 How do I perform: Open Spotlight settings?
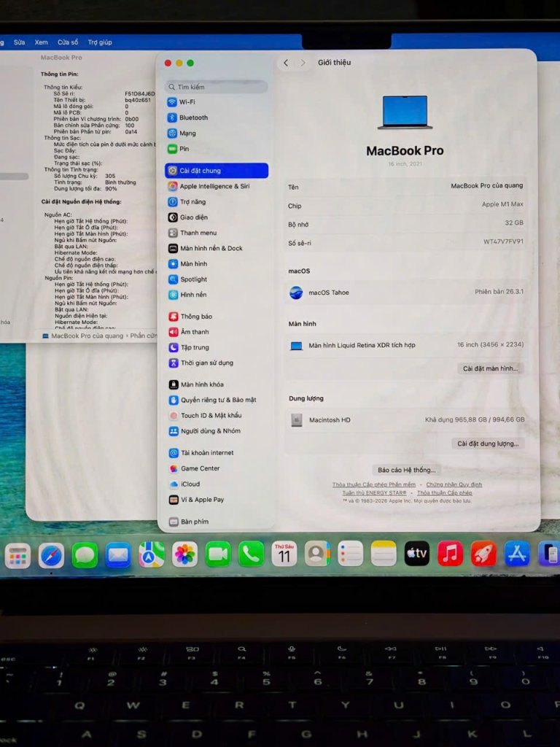[x=187, y=279]
